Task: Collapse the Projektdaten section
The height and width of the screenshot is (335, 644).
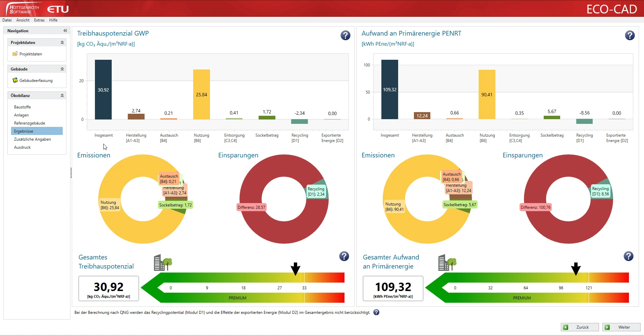Action: (x=62, y=43)
